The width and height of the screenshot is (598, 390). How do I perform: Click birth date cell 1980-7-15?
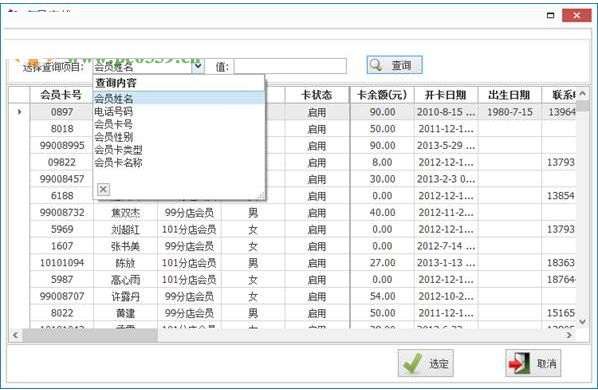[x=510, y=112]
